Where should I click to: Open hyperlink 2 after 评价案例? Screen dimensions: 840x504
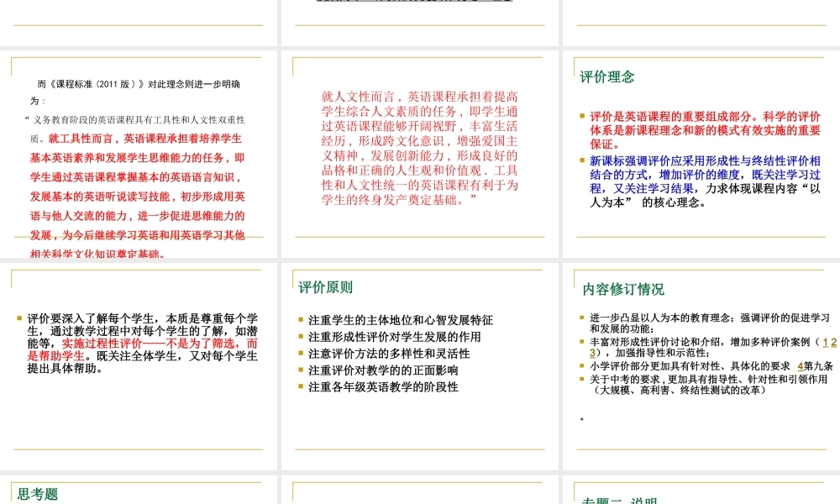(833, 342)
